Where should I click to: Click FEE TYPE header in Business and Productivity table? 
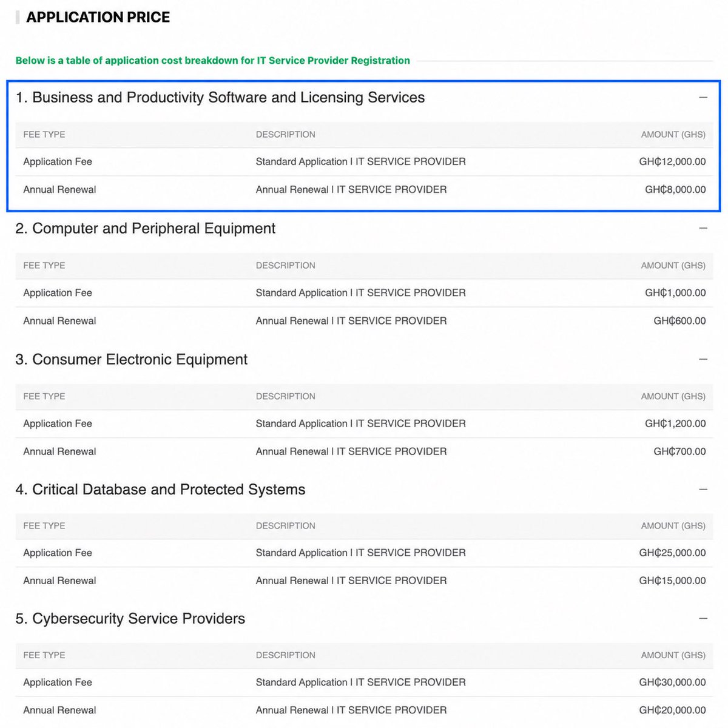(x=44, y=135)
